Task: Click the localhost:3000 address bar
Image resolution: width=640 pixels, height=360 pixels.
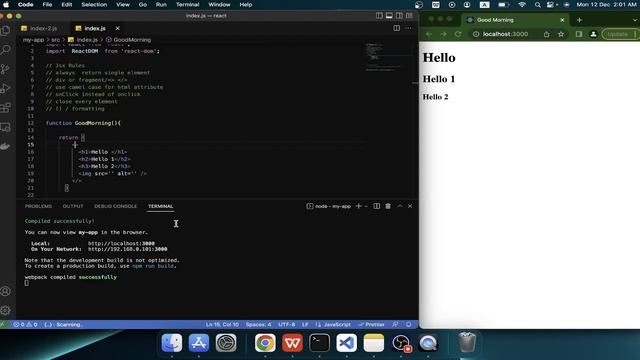Action: click(505, 34)
